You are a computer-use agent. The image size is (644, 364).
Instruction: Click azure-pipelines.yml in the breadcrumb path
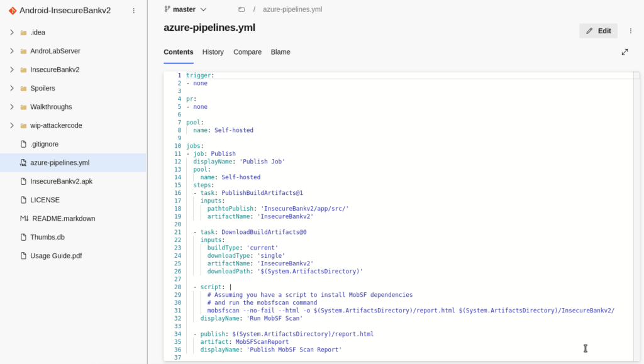(292, 9)
